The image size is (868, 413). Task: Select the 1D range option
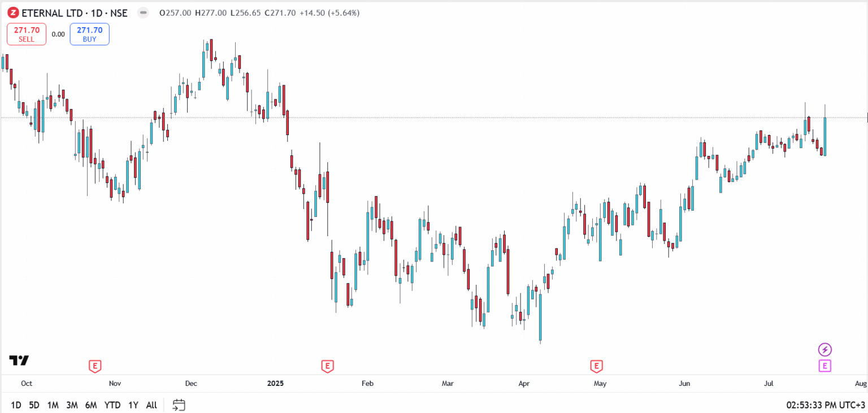(x=15, y=405)
